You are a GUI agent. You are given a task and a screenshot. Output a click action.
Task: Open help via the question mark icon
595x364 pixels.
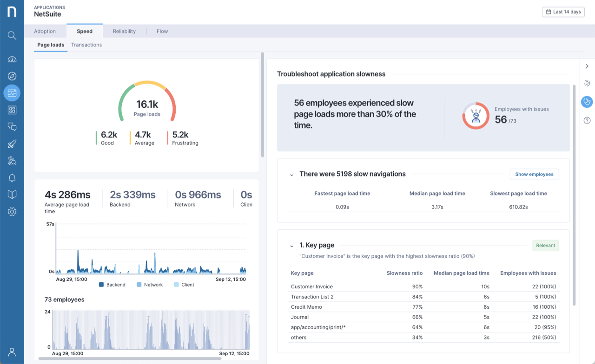click(587, 120)
